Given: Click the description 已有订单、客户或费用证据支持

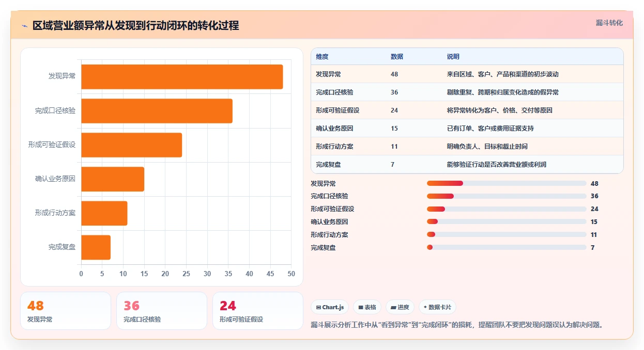Looking at the screenshot, I should click(x=490, y=129).
